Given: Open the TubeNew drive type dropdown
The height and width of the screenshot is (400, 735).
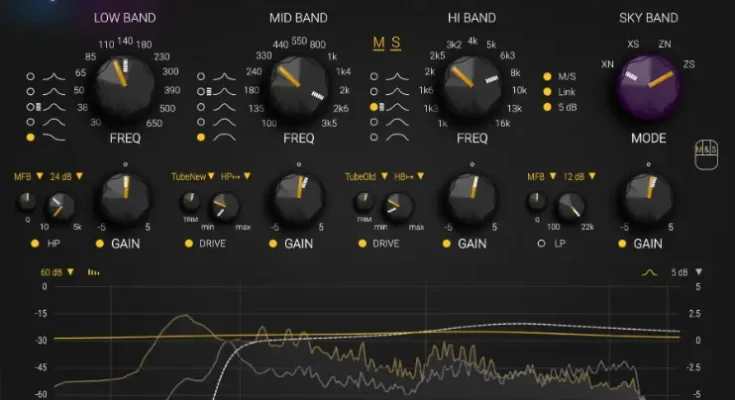Looking at the screenshot, I should point(193,177).
